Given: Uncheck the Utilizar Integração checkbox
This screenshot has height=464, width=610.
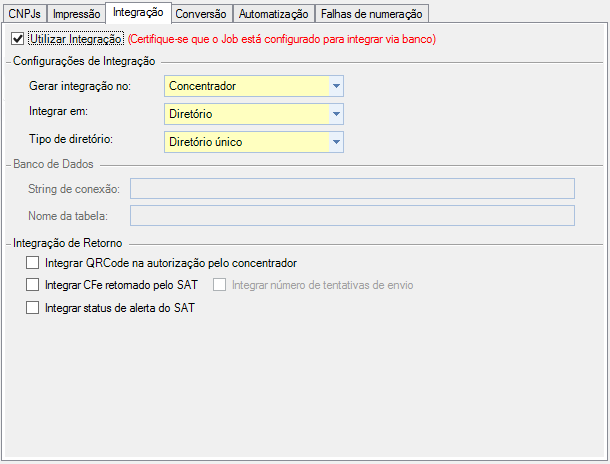Looking at the screenshot, I should click(17, 39).
